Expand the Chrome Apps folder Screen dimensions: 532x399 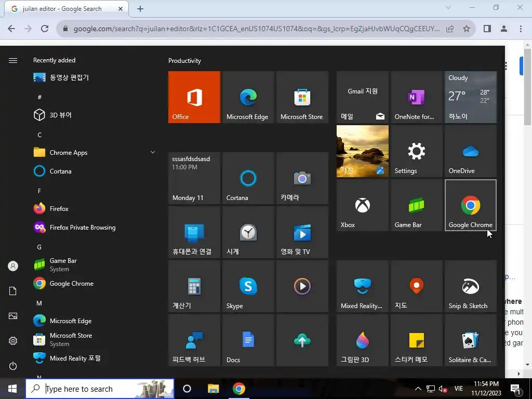[95, 153]
